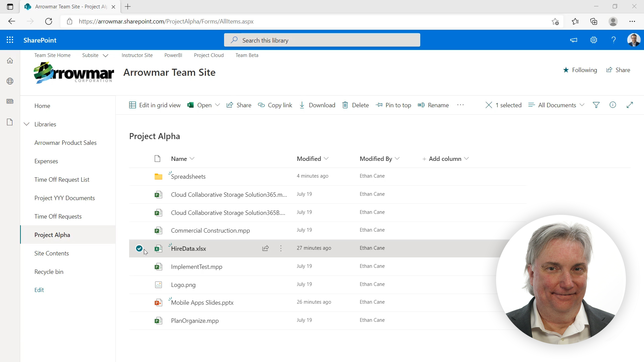Click the Excel icon beside HireData.xlsx

click(158, 248)
